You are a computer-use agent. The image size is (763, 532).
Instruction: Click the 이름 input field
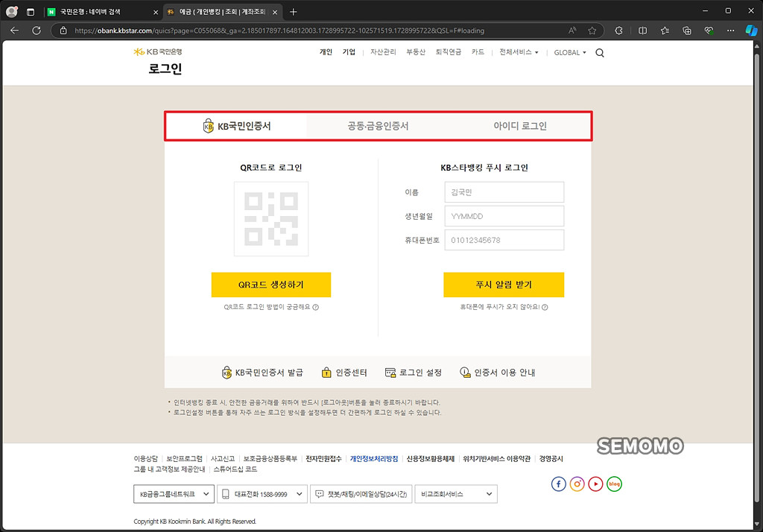(504, 192)
